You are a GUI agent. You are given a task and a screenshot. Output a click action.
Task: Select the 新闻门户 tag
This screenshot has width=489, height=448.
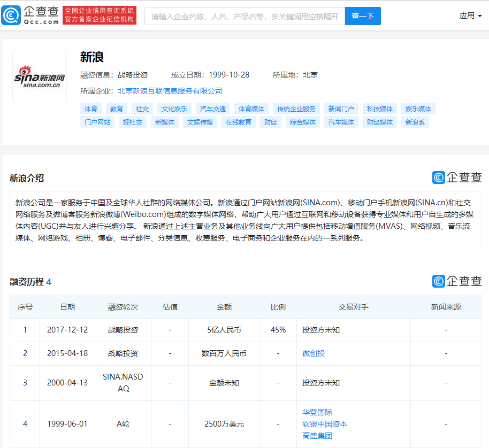click(x=341, y=109)
